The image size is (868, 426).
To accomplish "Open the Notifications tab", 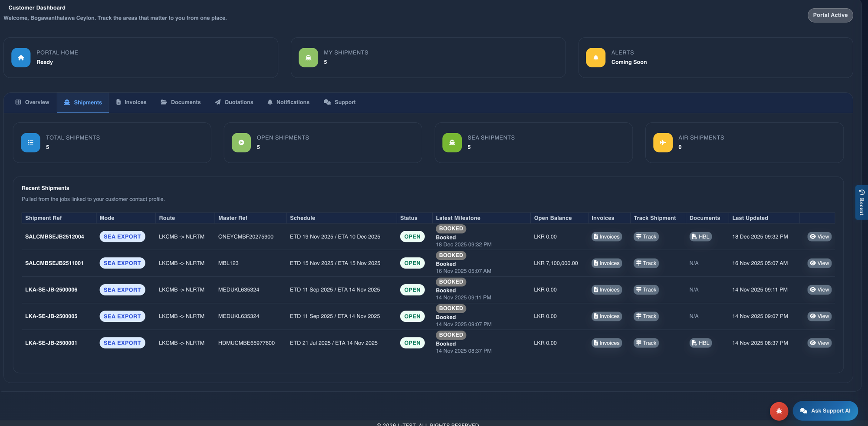I will click(289, 102).
